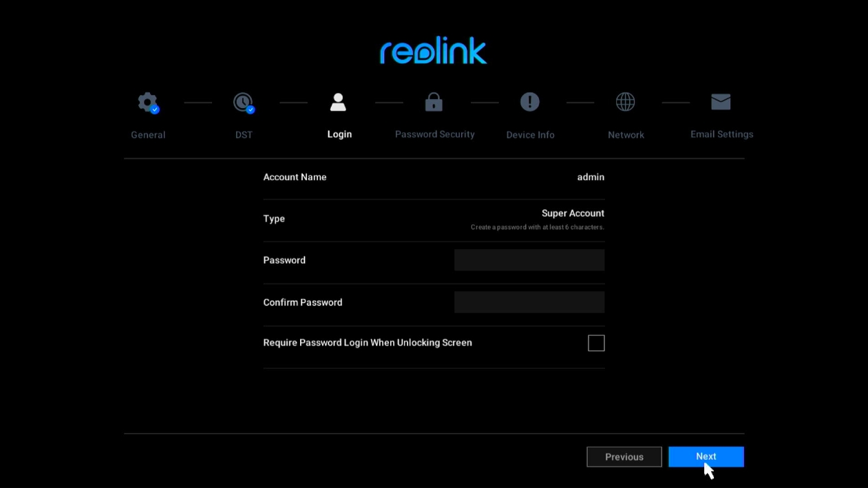This screenshot has width=868, height=488.
Task: Go to Email Settings step label
Action: [722, 134]
